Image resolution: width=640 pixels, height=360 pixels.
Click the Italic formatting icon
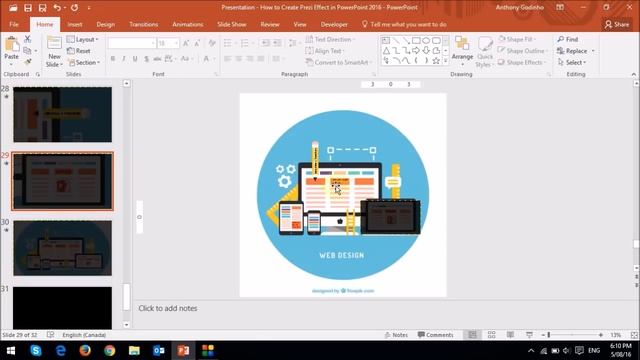[x=124, y=59]
